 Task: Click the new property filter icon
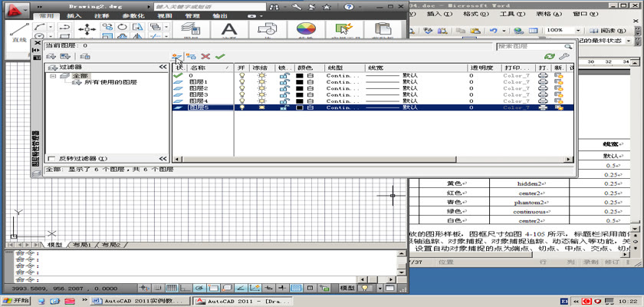(51, 56)
